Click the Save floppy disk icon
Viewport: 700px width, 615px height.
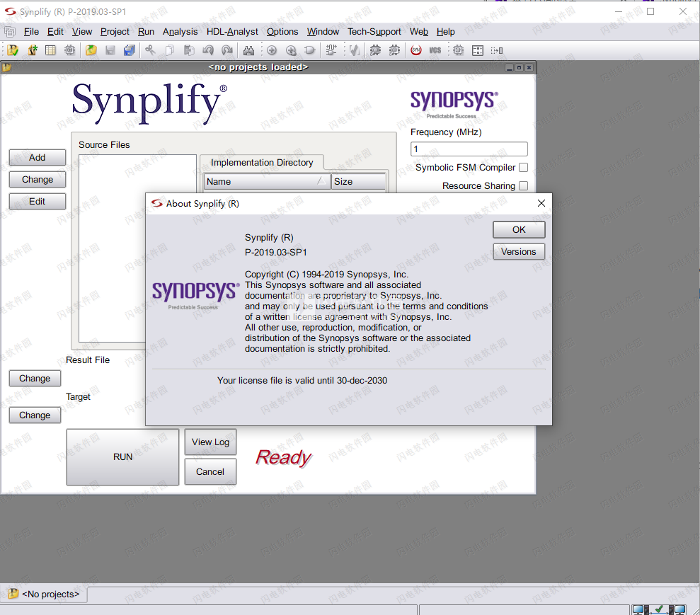pos(110,50)
